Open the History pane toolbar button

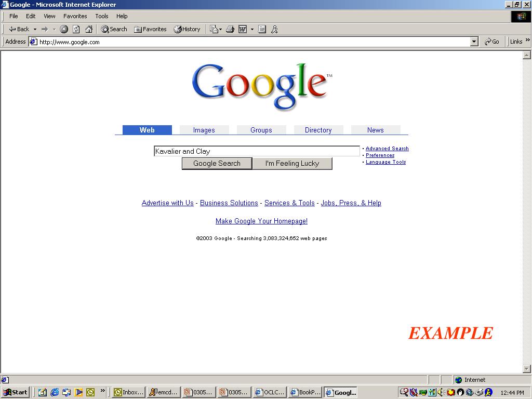[187, 29]
